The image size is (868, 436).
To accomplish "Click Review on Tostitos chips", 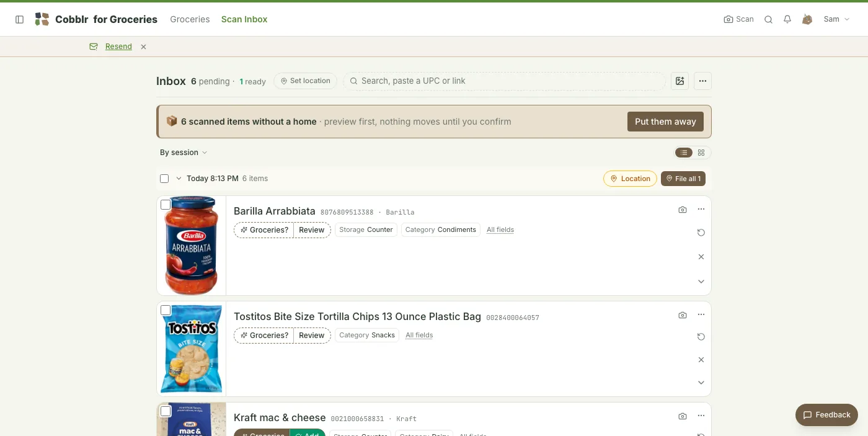I will pyautogui.click(x=312, y=336).
